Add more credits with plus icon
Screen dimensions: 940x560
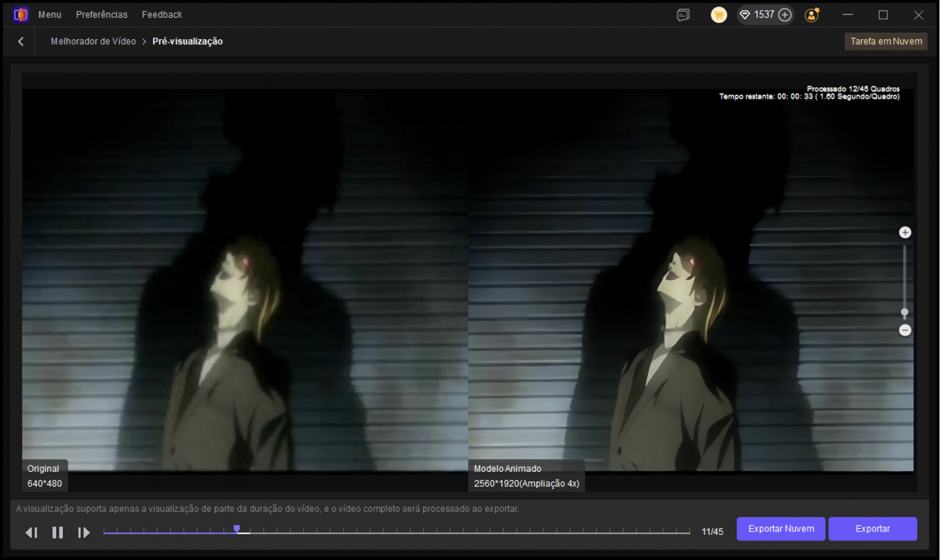tap(785, 15)
